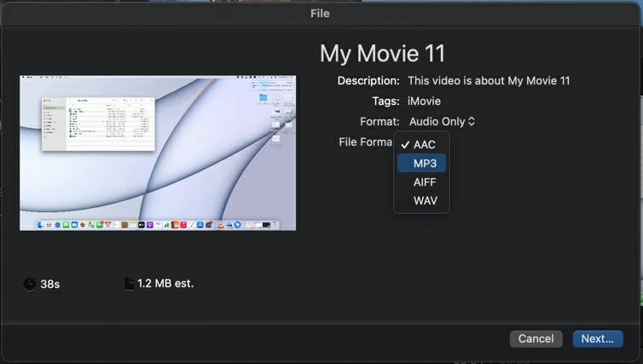The height and width of the screenshot is (364, 643).
Task: Click the App Store icon in the preview's dock
Action: click(x=200, y=225)
